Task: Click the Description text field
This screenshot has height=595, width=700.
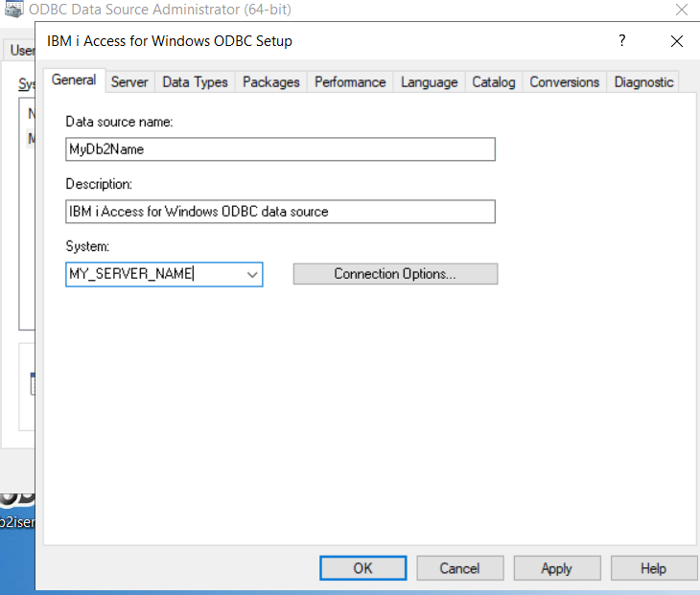Action: 280,212
